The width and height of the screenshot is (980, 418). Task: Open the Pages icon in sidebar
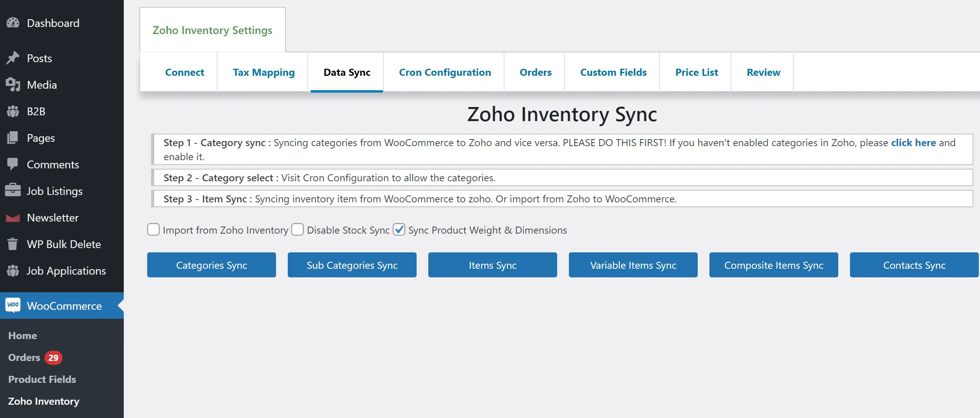tap(13, 138)
